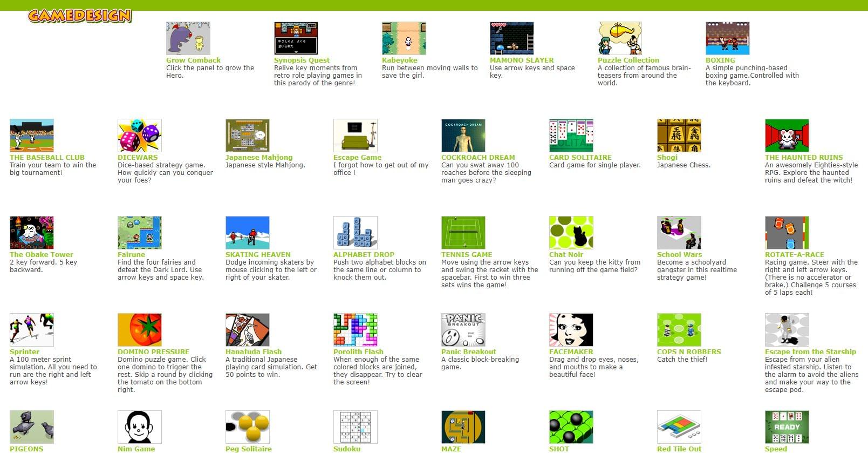Open the Panic Breakout thumbnail

[463, 330]
